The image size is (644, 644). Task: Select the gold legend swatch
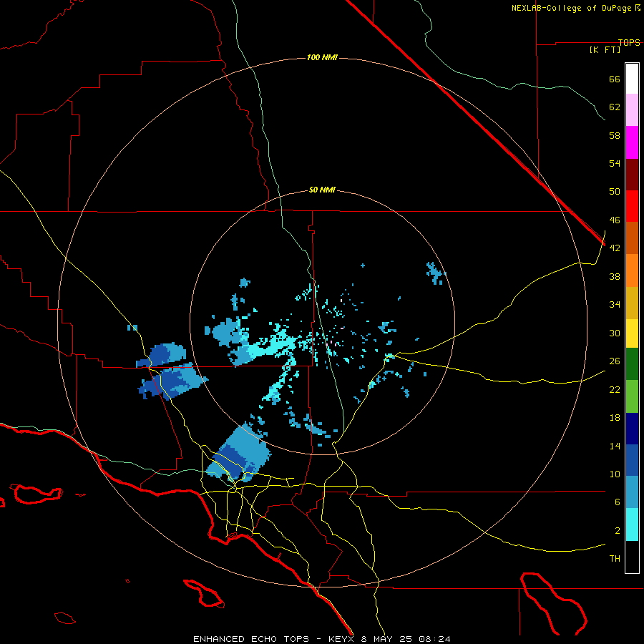[632, 303]
